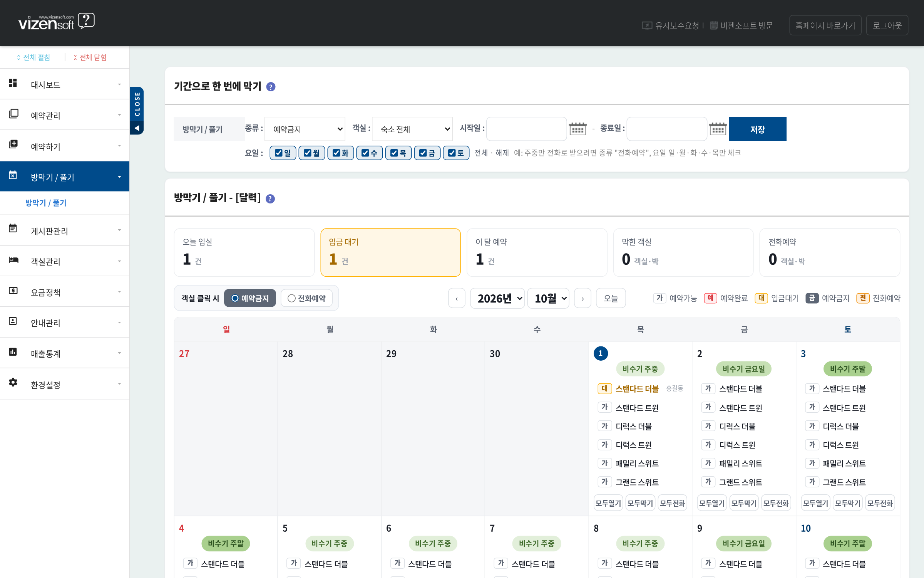Click the 게시판관리 board icon

tap(13, 229)
